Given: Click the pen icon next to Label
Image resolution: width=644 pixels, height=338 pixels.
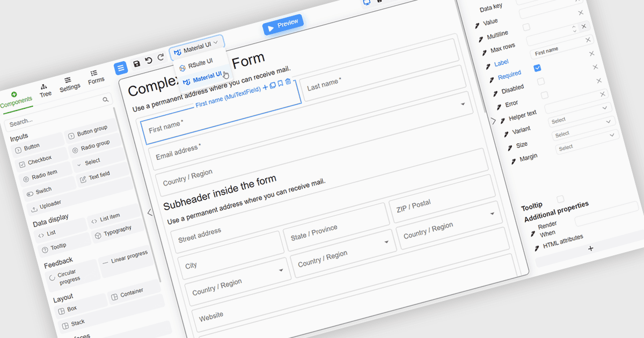Looking at the screenshot, I should pyautogui.click(x=489, y=67).
